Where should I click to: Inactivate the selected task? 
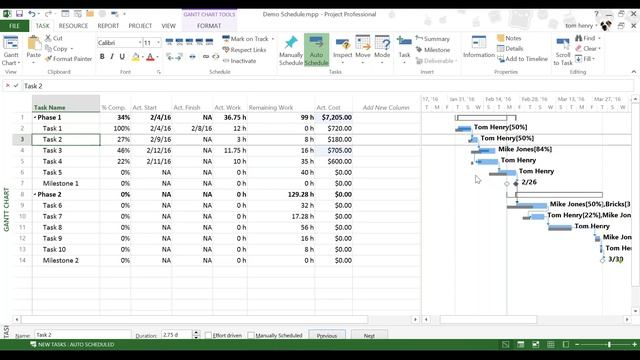coord(239,61)
